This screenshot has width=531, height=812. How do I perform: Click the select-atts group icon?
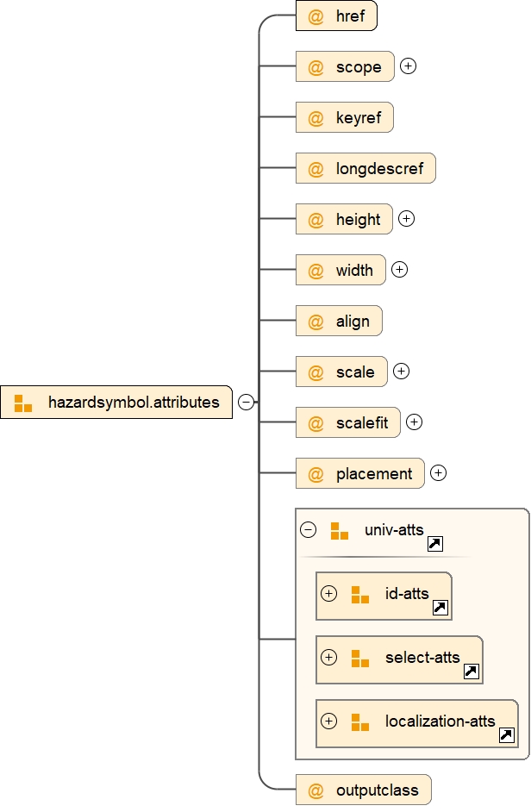(360, 659)
